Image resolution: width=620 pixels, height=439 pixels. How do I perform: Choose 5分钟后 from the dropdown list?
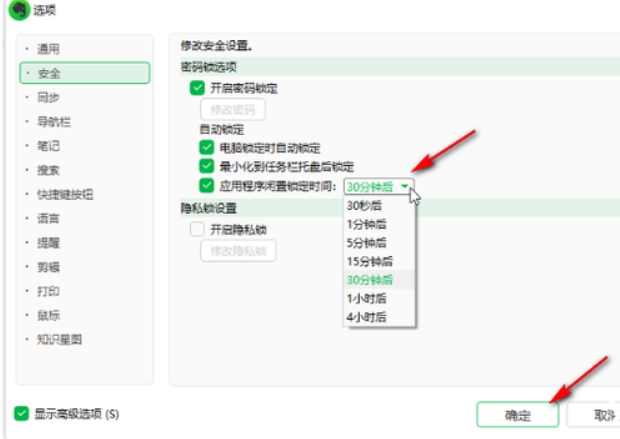tap(379, 243)
